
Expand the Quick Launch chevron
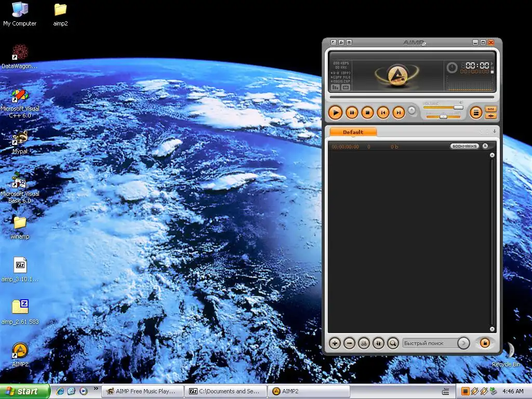(96, 389)
